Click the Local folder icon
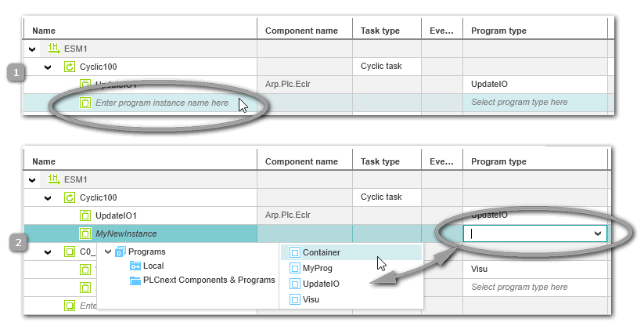The width and height of the screenshot is (644, 333). point(136,266)
